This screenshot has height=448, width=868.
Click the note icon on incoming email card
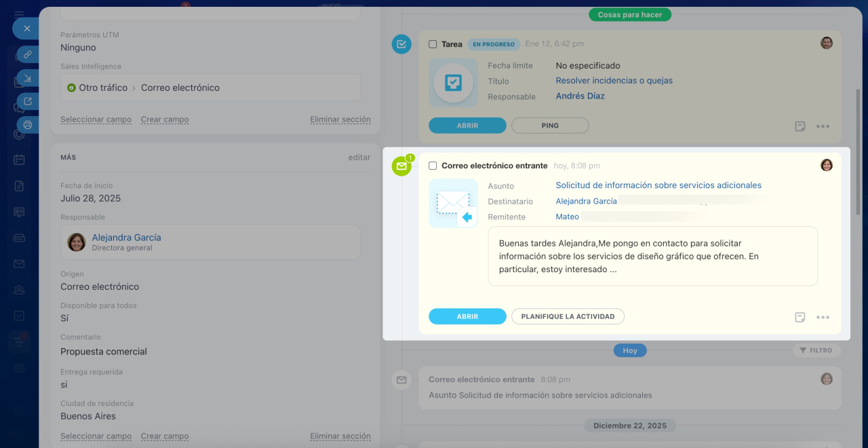[800, 317]
